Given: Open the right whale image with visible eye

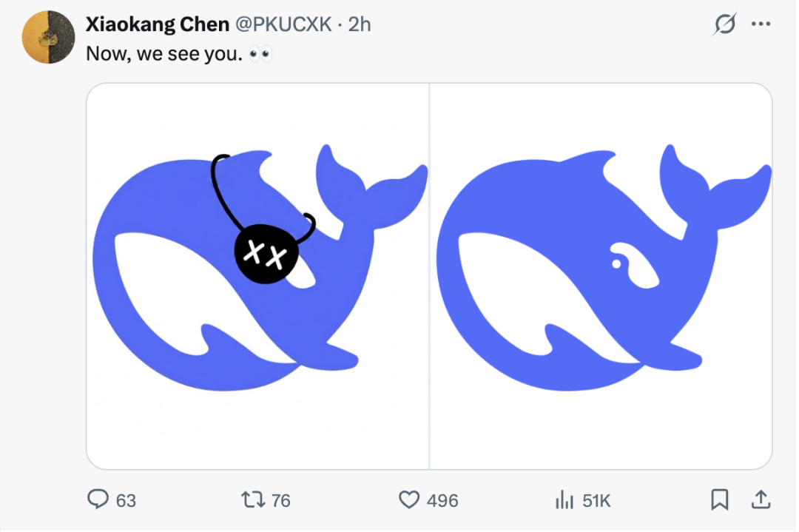Looking at the screenshot, I should pos(601,276).
